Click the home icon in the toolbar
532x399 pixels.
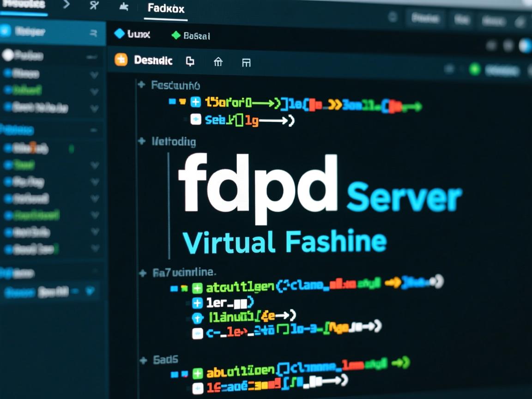218,62
